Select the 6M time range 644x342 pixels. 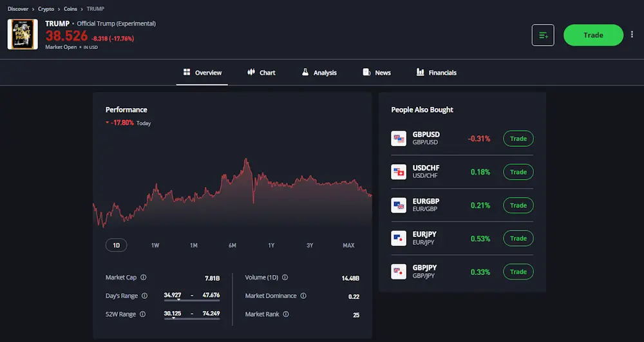click(232, 245)
